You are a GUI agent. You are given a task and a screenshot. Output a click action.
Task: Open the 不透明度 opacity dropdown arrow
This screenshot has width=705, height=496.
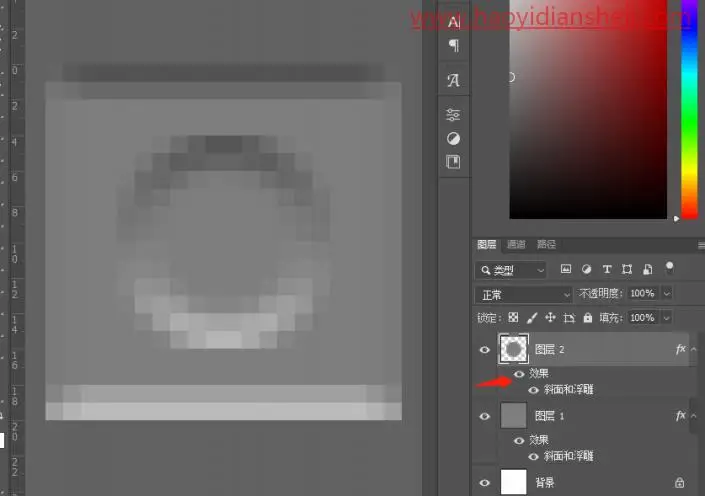click(667, 294)
